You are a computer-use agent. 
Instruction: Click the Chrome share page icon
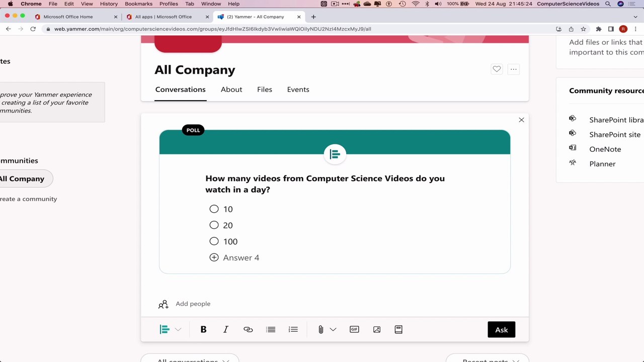coord(571,29)
